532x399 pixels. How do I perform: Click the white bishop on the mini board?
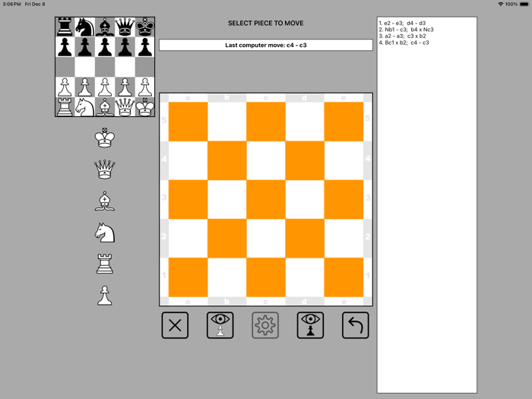click(105, 107)
